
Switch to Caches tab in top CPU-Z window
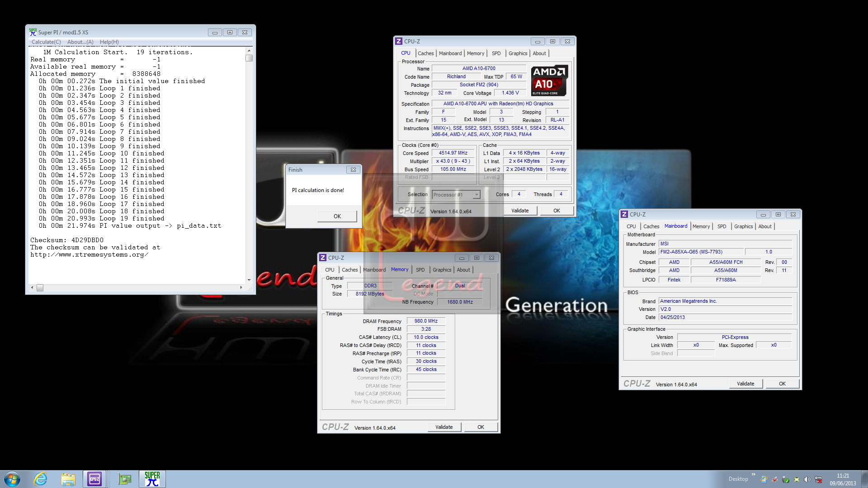pos(425,53)
